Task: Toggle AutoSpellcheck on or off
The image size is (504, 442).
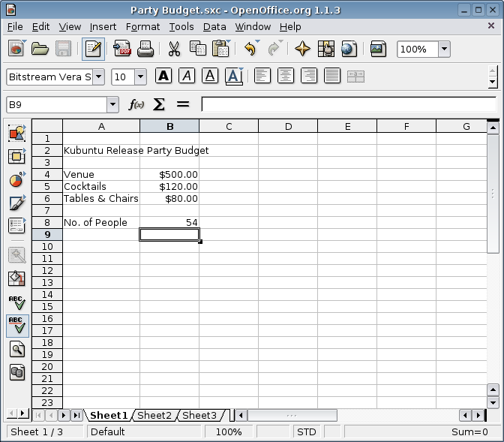Action: pyautogui.click(x=17, y=326)
